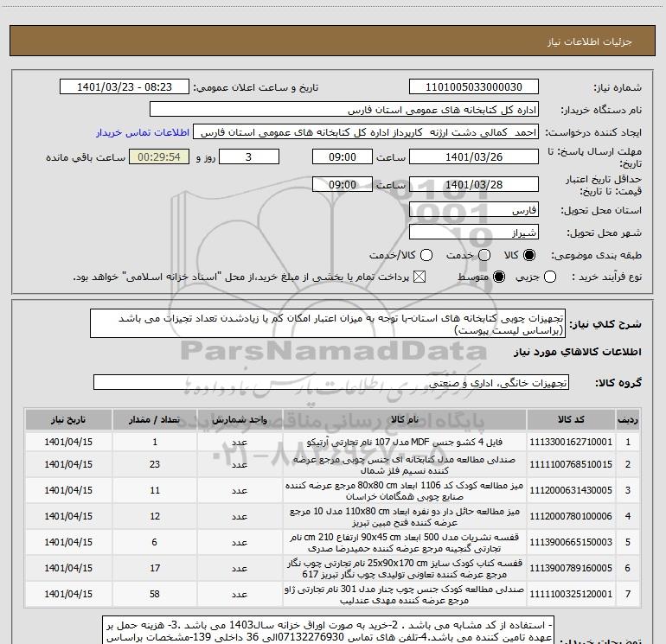
Task: Click the نام کالا column header
Action: pyautogui.click(x=405, y=419)
